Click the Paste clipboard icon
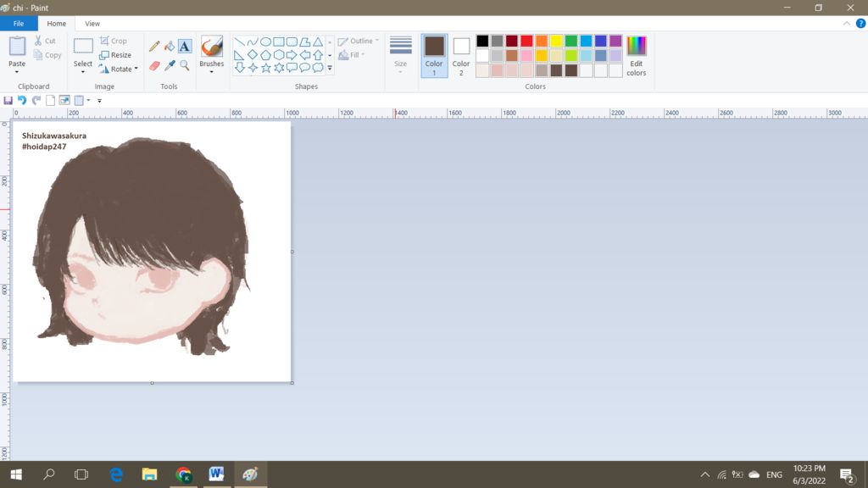 coord(17,47)
